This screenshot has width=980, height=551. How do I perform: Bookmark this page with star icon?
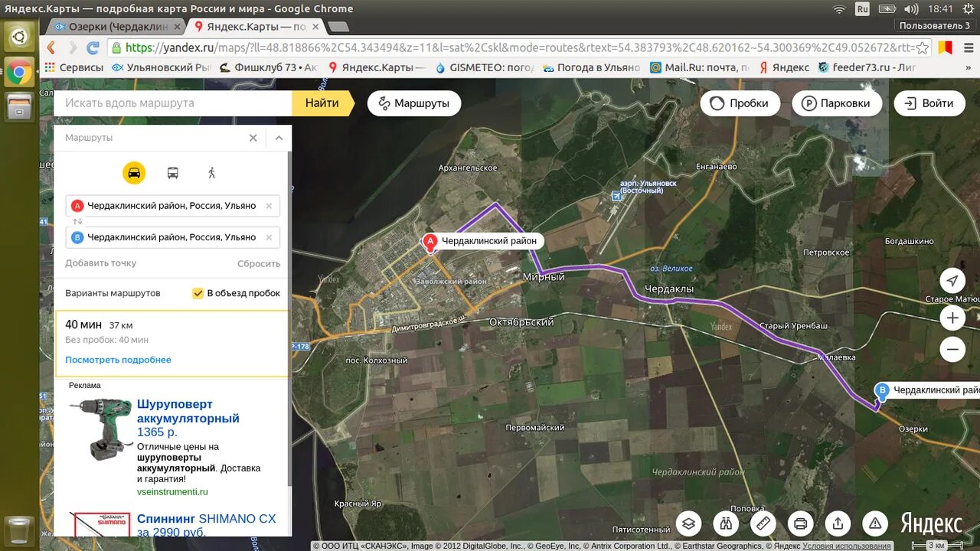click(x=922, y=47)
